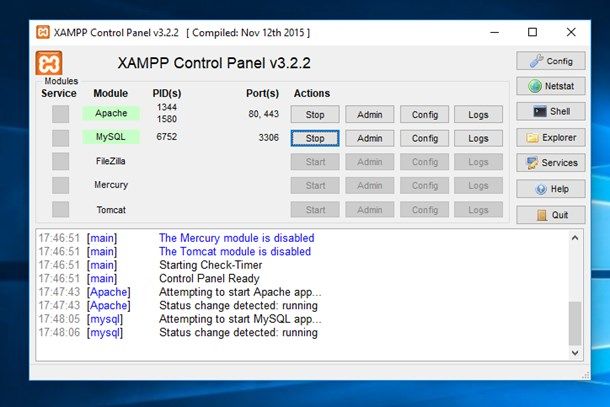The image size is (610, 407).
Task: Click the XAMPP logo in the title bar
Action: (43, 32)
